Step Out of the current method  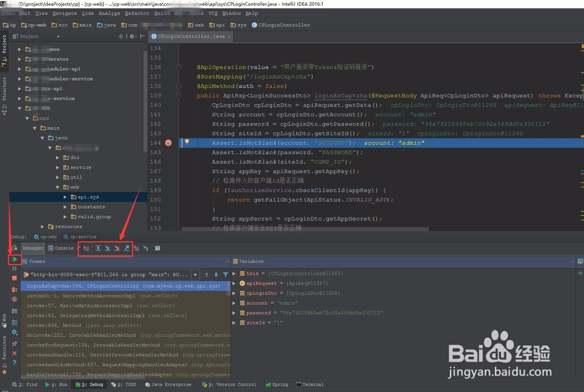point(127,248)
